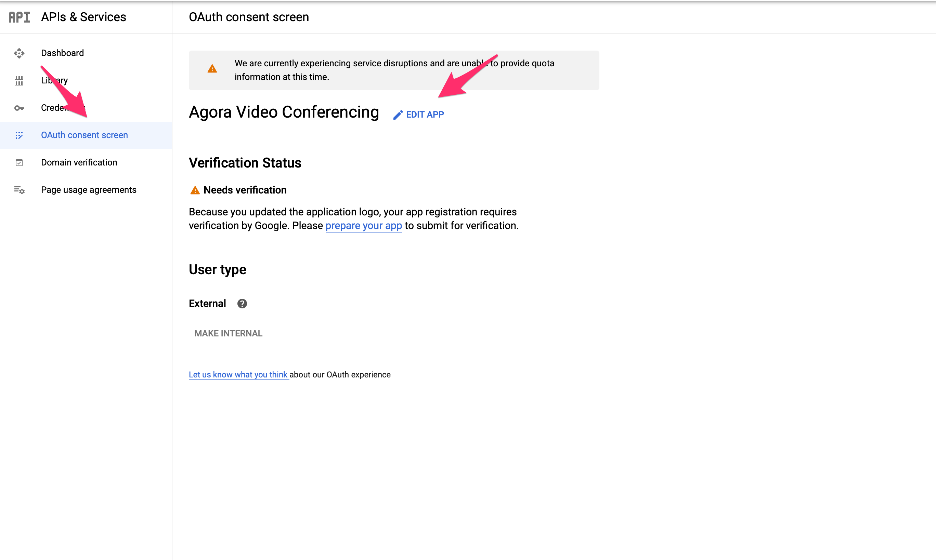The image size is (936, 560).
Task: Click the EDIT APP button
Action: coord(418,115)
